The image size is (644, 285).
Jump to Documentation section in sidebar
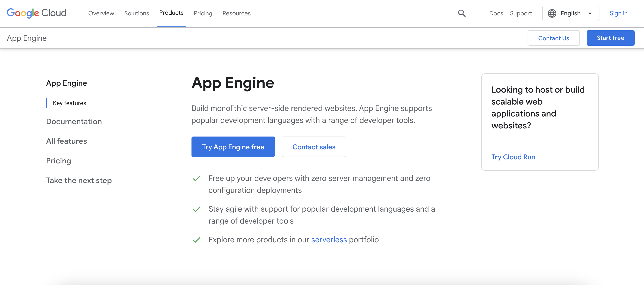[74, 122]
